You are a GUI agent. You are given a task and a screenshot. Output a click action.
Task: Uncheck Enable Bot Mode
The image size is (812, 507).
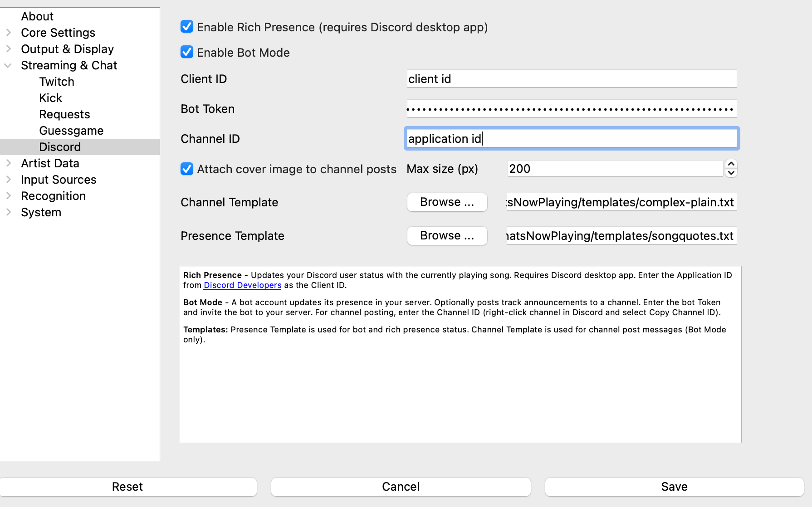[x=186, y=52]
